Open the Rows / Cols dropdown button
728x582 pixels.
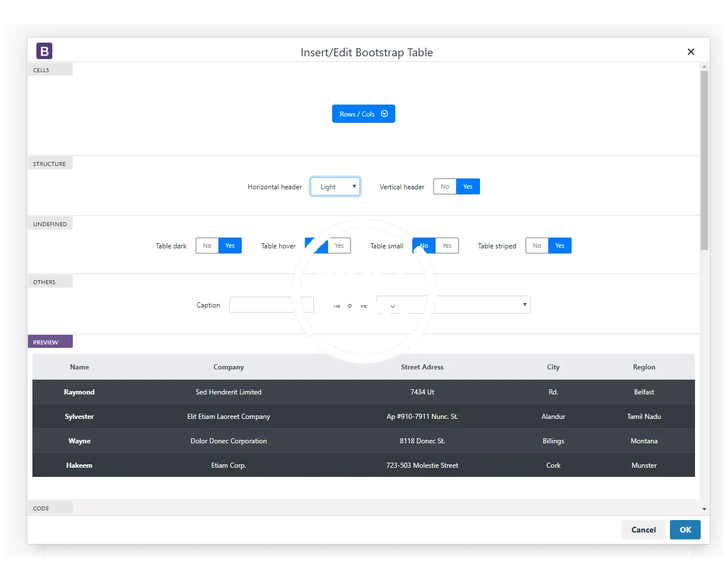357,114
